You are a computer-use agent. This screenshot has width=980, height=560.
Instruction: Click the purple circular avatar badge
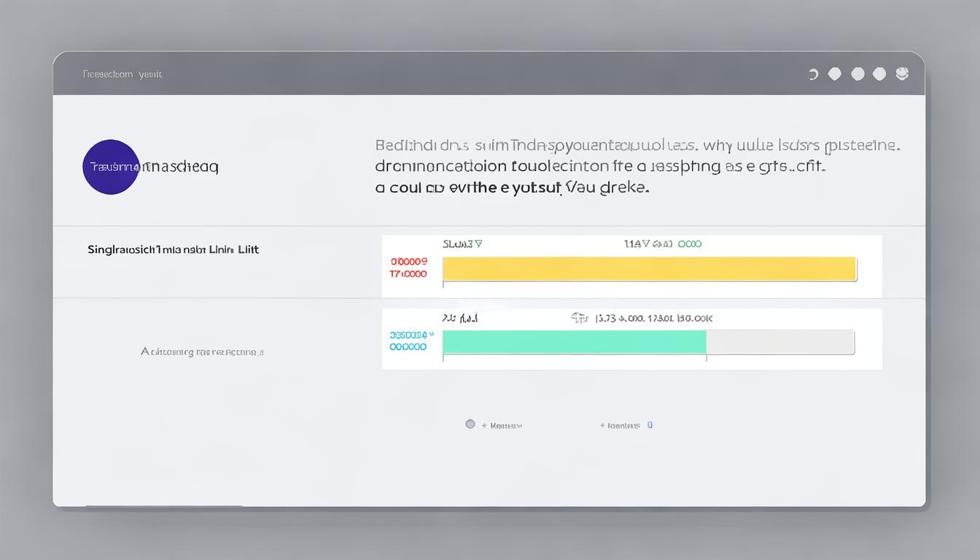[x=111, y=167]
